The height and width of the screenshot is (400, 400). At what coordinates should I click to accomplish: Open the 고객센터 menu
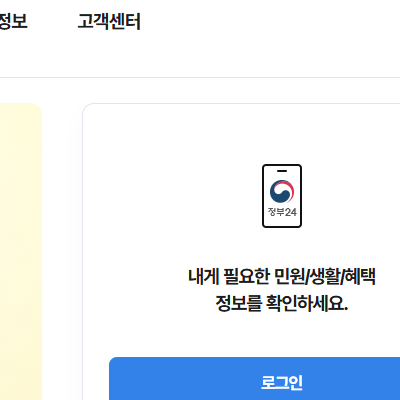[109, 21]
